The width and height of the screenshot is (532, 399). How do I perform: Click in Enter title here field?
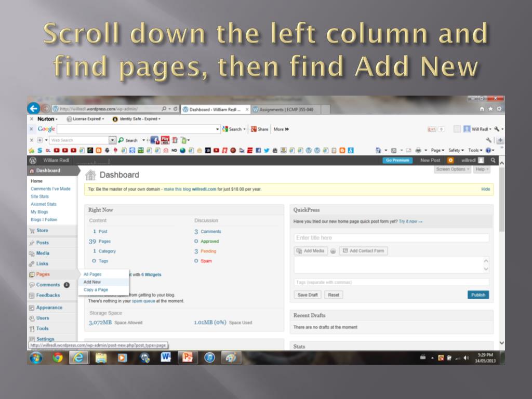(x=392, y=238)
